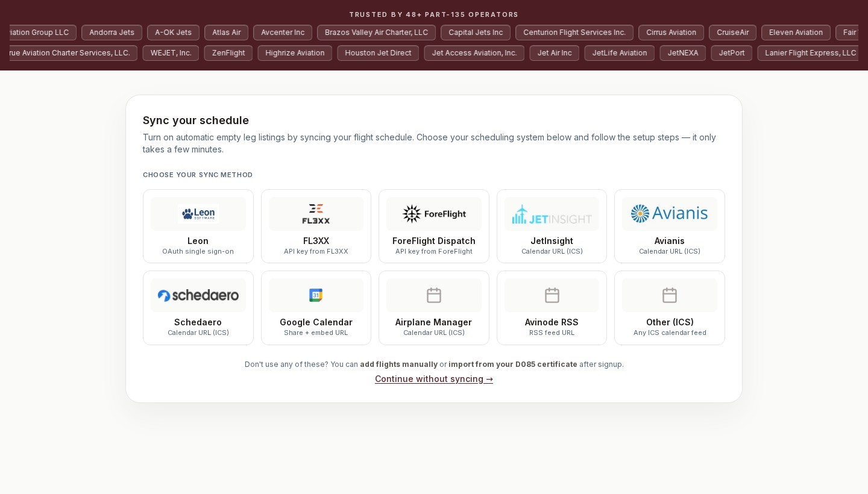Click the Schedaero logo
The height and width of the screenshot is (494, 868).
[x=198, y=295]
